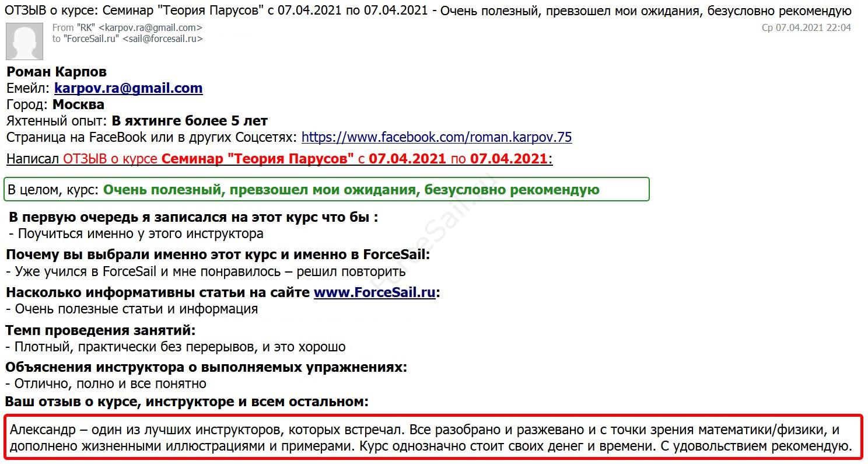Click the recipient sail@forcesail.ru address
The image size is (868, 464).
127,39
